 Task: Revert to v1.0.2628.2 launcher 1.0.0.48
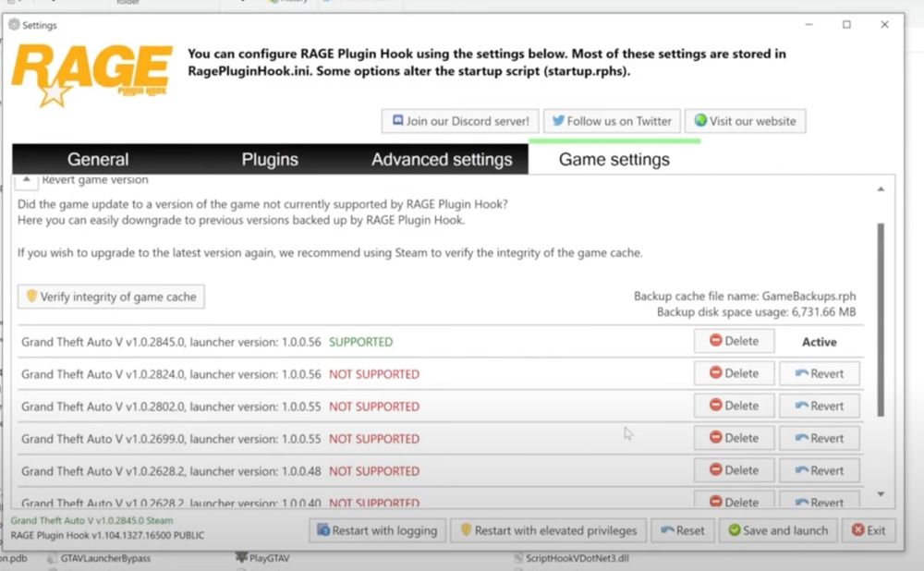[x=819, y=470]
